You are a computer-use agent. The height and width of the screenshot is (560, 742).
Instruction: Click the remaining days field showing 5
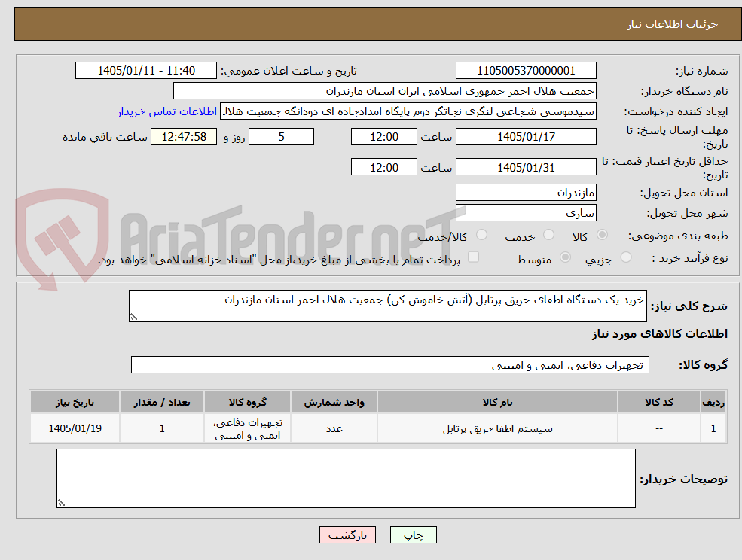281,137
